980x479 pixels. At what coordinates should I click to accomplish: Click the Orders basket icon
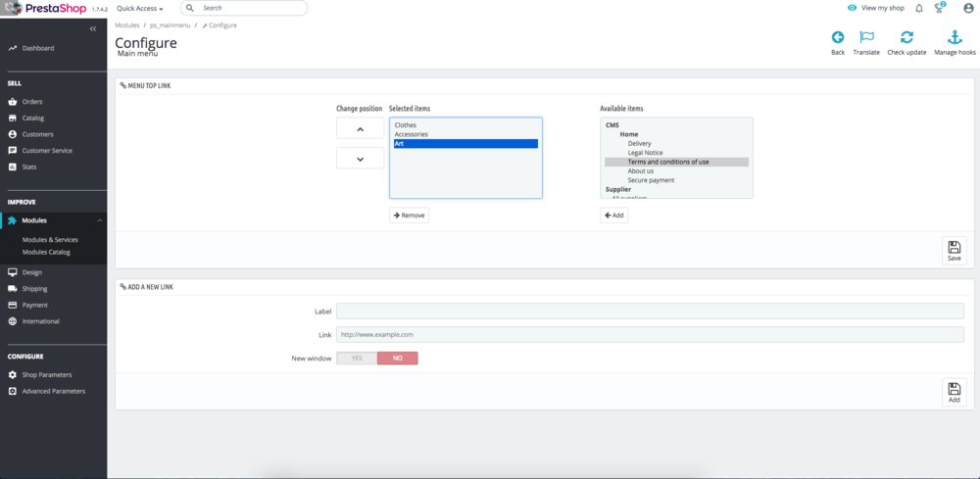(13, 102)
